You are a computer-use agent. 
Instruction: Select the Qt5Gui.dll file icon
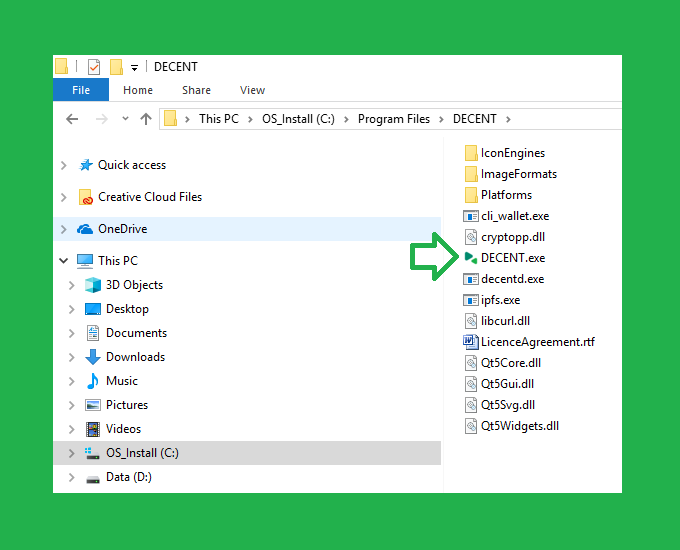click(x=471, y=384)
